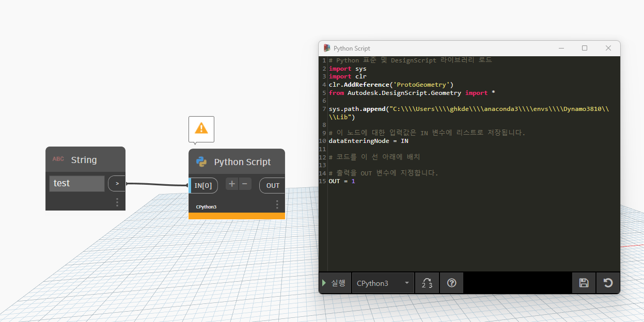Click the 'dataEnteringNode = IN' code line
The width and height of the screenshot is (644, 322).
tap(369, 141)
